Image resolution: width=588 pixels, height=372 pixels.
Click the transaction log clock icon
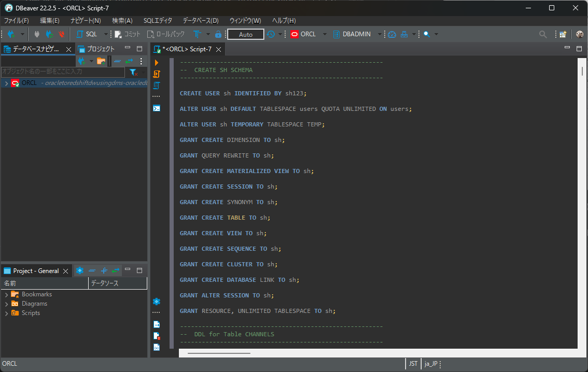[271, 34]
